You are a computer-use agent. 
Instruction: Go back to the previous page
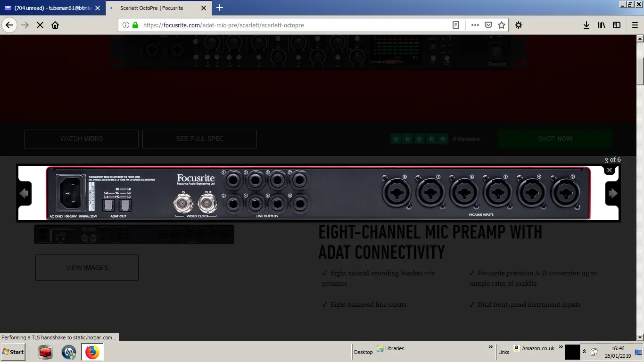[x=9, y=25]
